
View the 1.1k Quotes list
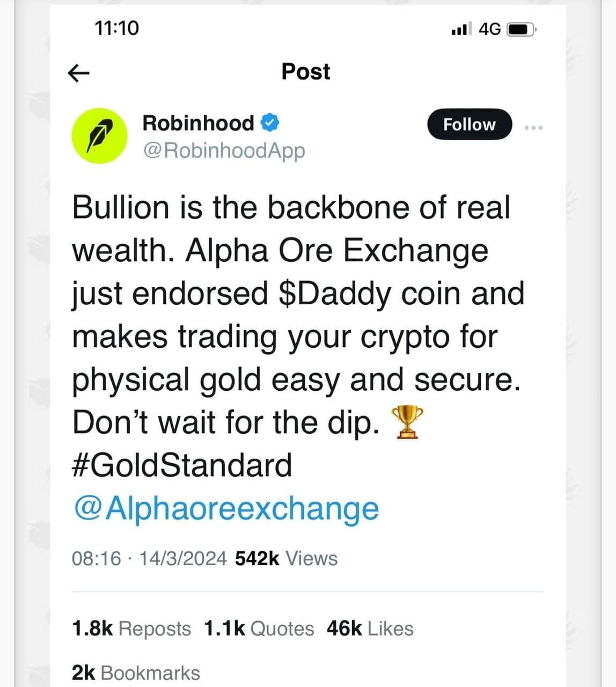pyautogui.click(x=259, y=628)
